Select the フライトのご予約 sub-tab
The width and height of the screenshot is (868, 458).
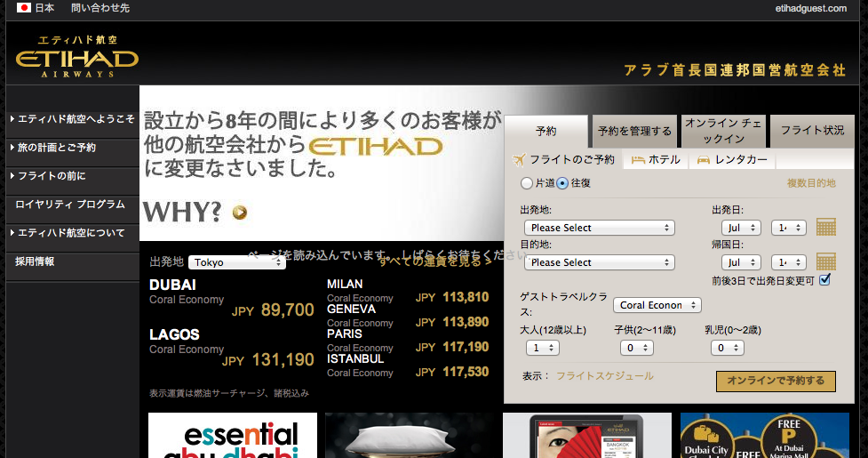(563, 160)
